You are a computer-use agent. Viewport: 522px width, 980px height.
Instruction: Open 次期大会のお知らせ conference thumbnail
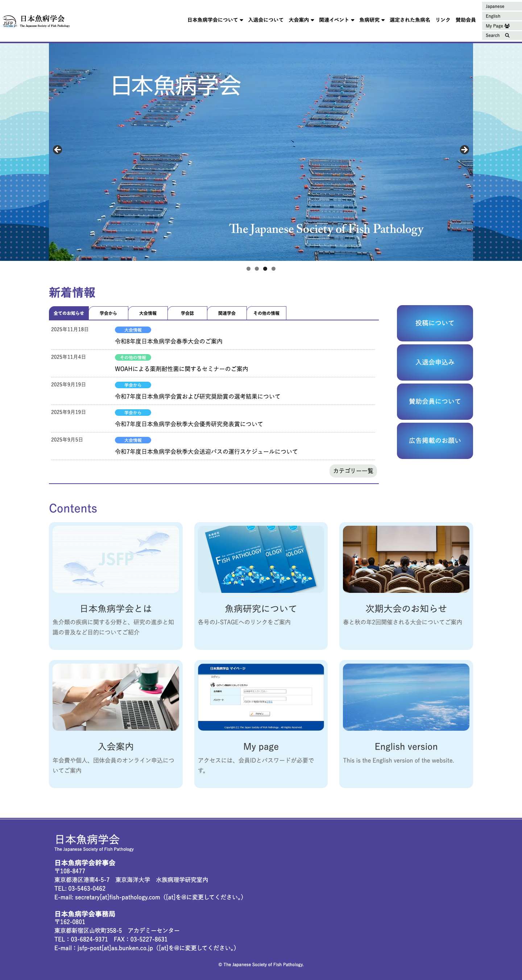click(x=406, y=559)
